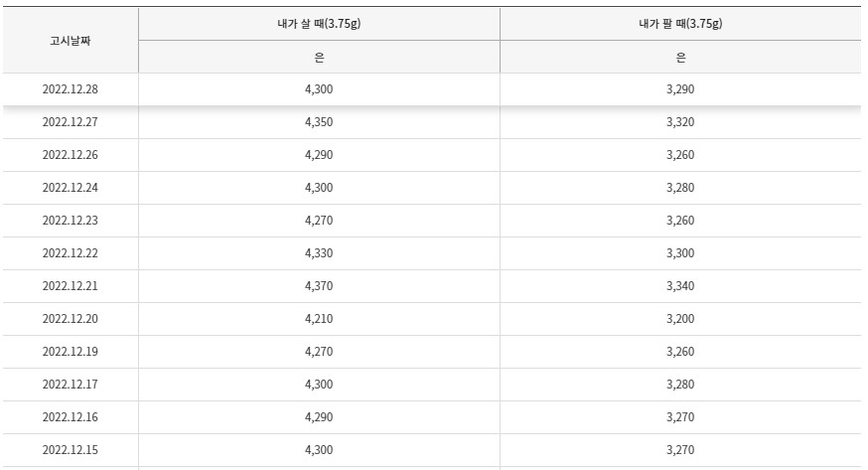Click the 2022.12.27 date cell

[71, 122]
